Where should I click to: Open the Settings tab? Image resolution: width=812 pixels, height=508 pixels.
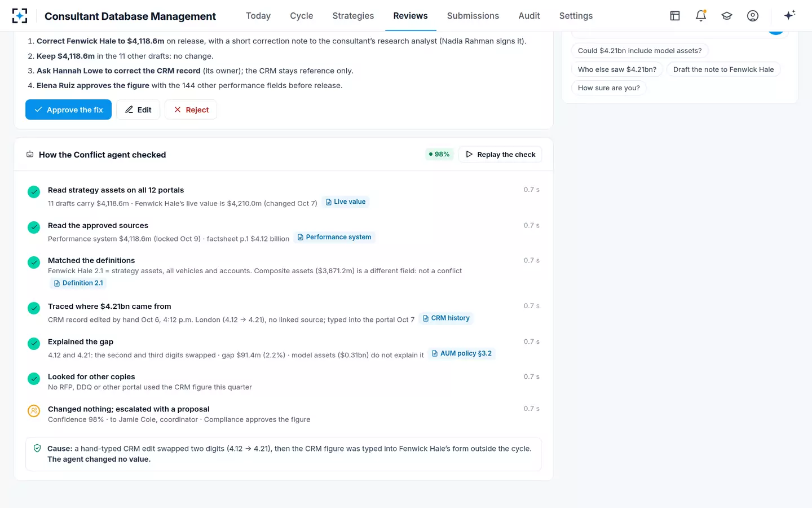[576, 16]
